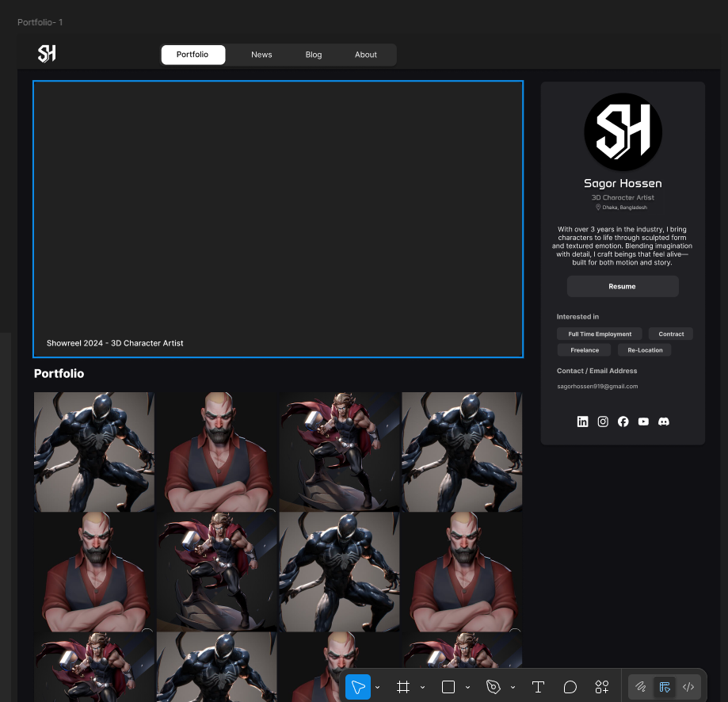The image size is (728, 702).
Task: Select the Frame tool
Action: tap(403, 687)
